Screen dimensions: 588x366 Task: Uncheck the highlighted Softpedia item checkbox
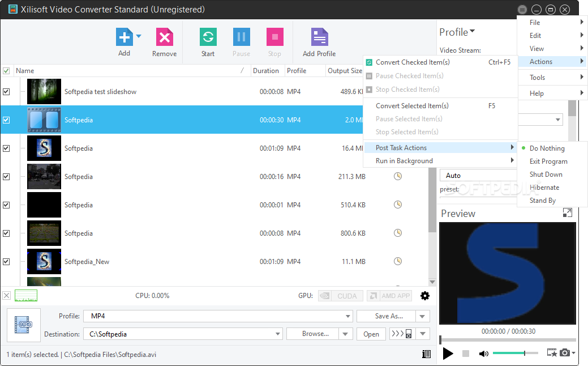[6, 120]
